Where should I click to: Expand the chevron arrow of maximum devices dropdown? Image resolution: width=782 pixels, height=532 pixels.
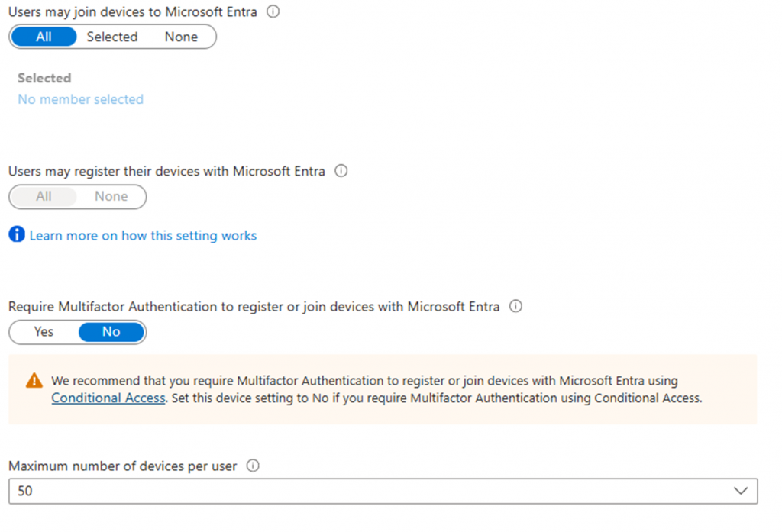[x=740, y=491]
